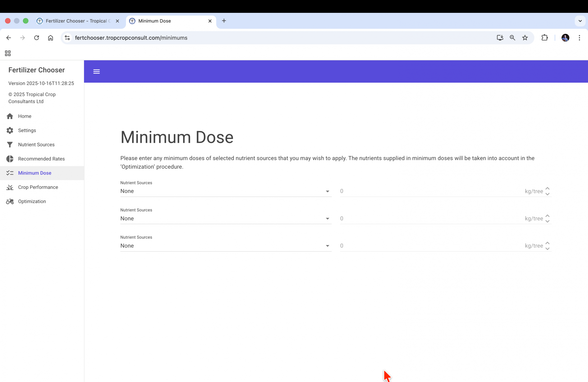Toggle the hamburger menu in purple header
Screen dimensions: 588x382
click(96, 72)
